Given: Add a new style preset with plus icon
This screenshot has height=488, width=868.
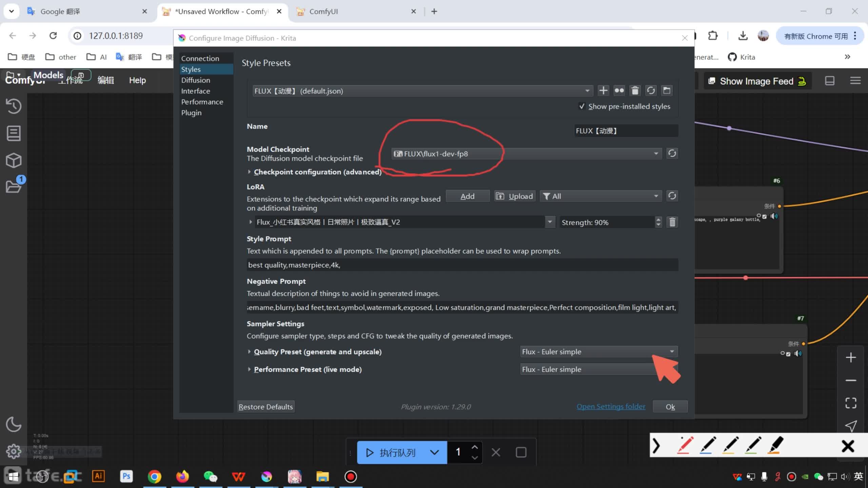Looking at the screenshot, I should coord(603,90).
